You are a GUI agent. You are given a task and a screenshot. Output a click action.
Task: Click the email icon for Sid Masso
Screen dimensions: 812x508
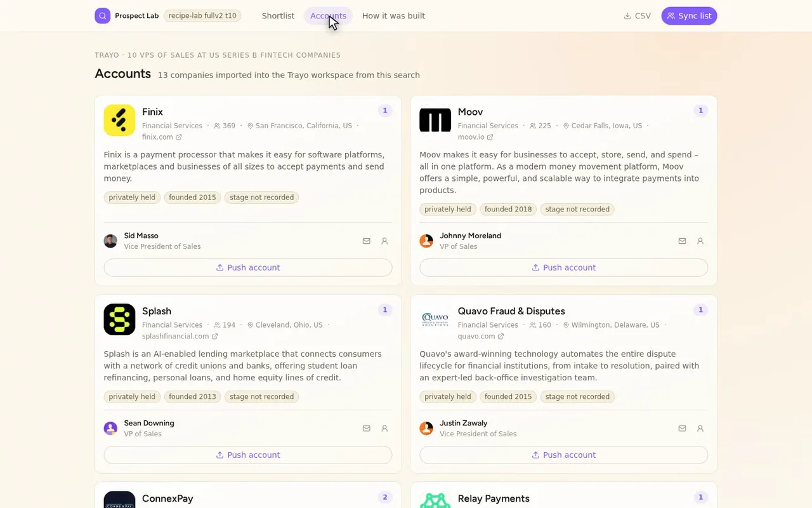point(367,241)
